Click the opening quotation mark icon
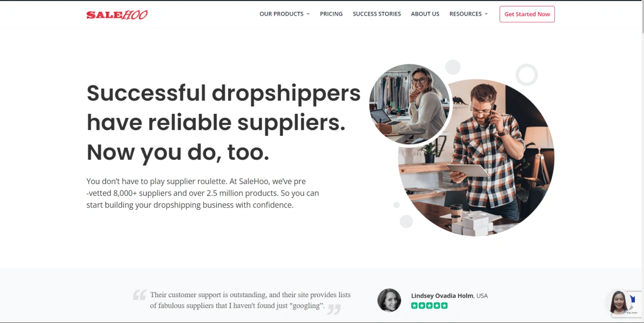 (140, 295)
